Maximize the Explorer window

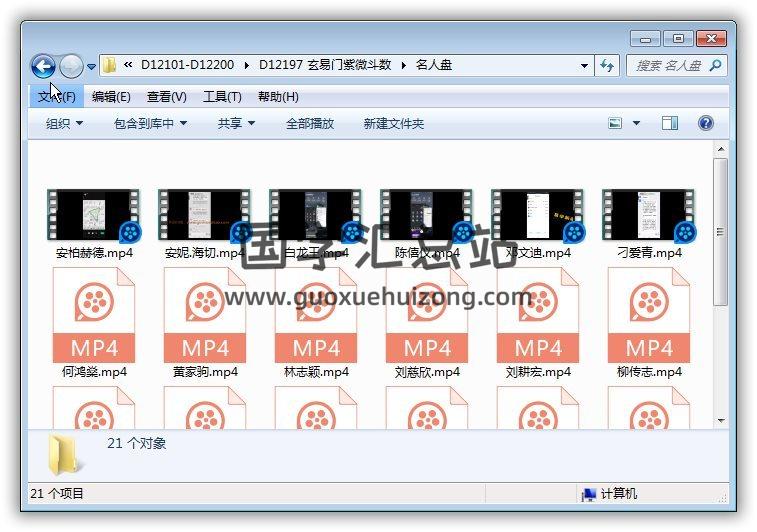(678, 39)
